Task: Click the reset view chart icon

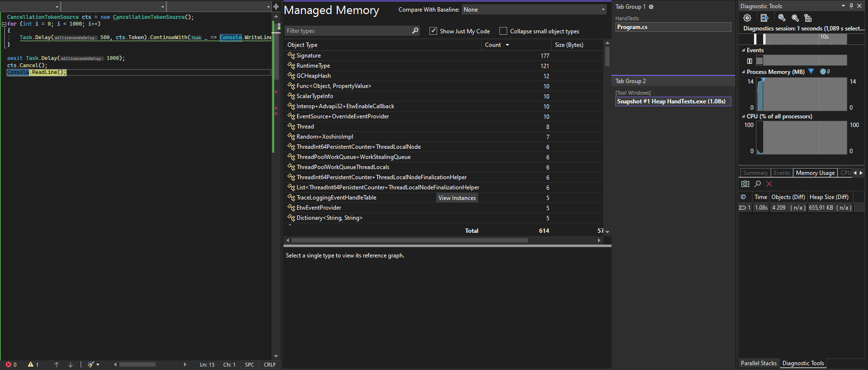Action: (808, 18)
